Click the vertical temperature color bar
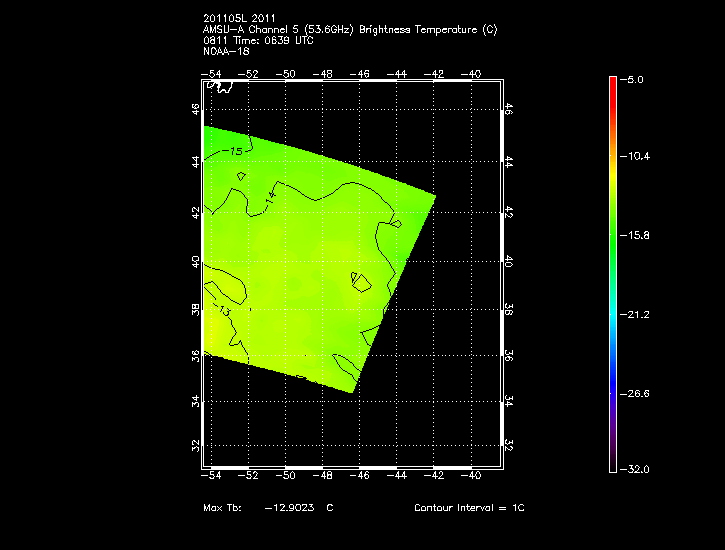The image size is (725, 550). [613, 272]
